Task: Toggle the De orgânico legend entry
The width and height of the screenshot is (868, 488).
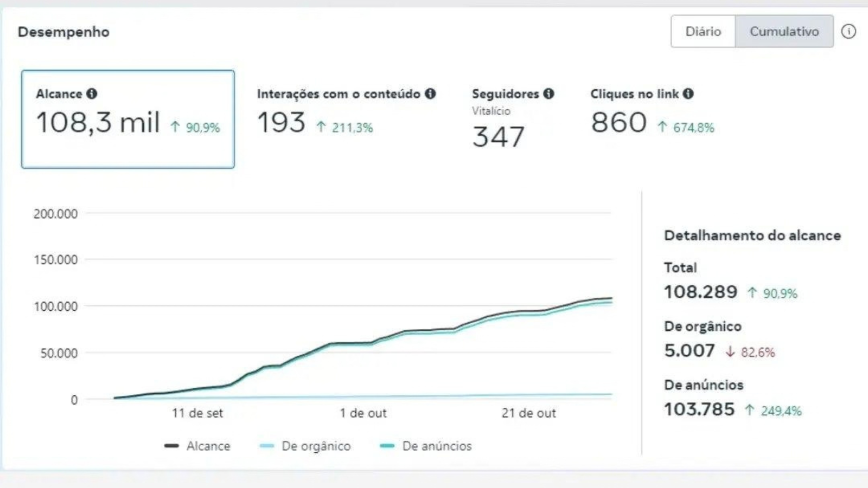Action: coord(305,446)
